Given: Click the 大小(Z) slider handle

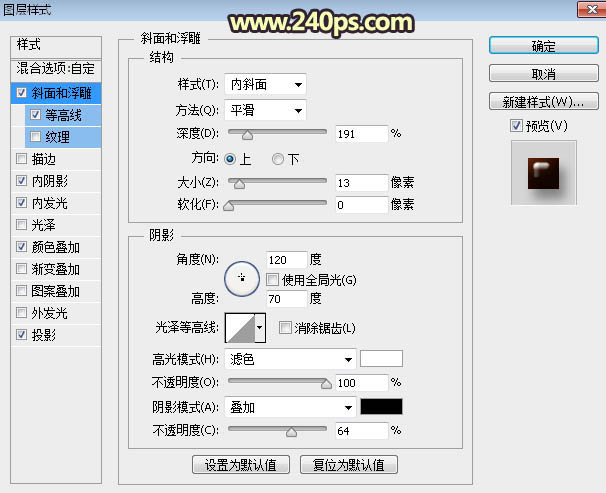Looking at the screenshot, I should pyautogui.click(x=239, y=184).
